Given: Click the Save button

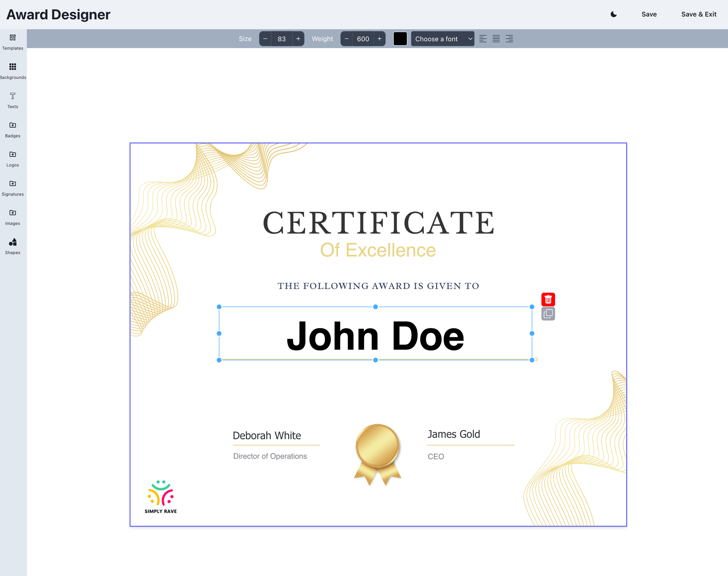Looking at the screenshot, I should [649, 14].
